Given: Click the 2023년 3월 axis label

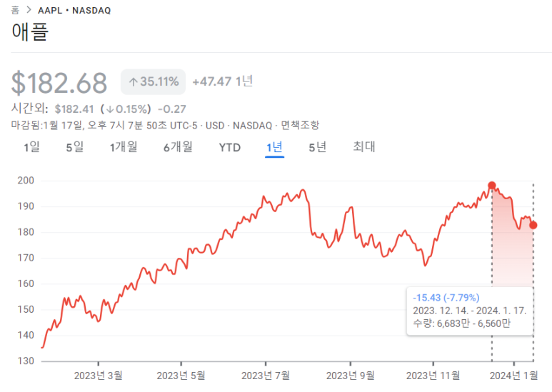Looking at the screenshot, I should (x=99, y=376).
